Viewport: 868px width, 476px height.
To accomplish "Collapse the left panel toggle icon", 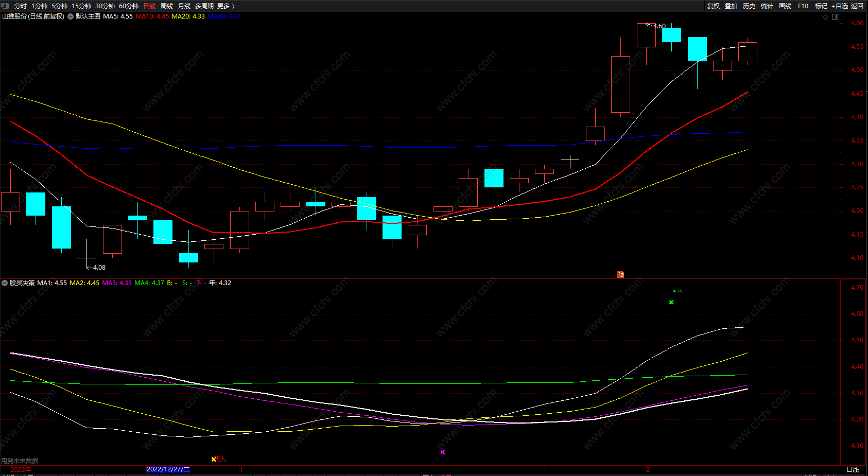I will pos(5,6).
